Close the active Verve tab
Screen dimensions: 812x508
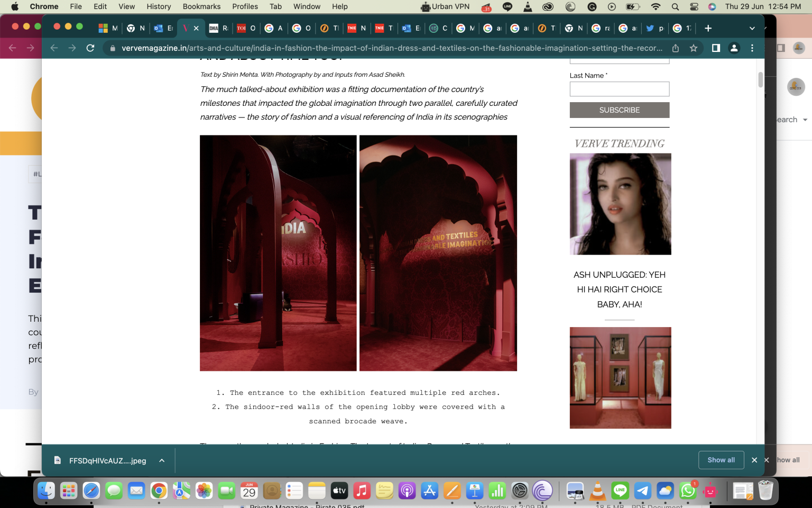click(x=196, y=28)
